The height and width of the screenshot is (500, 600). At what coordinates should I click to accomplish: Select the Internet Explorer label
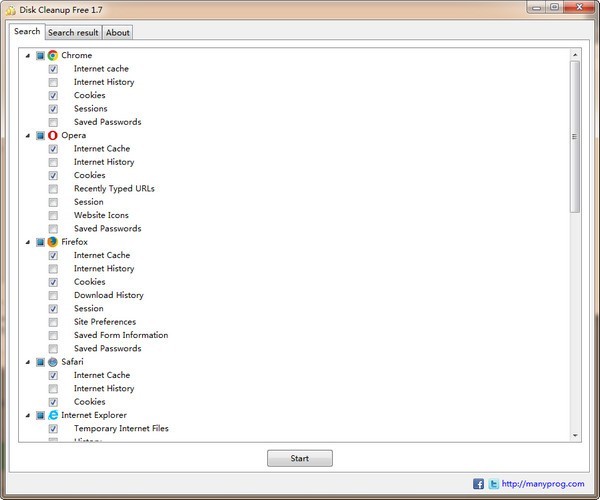(x=94, y=415)
